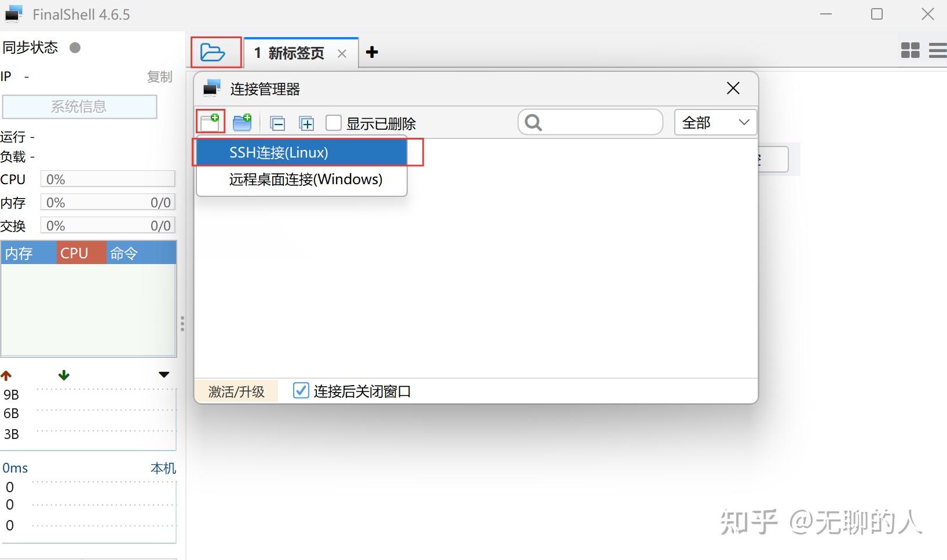
Task: Focus the connection search input field
Action: pos(590,122)
